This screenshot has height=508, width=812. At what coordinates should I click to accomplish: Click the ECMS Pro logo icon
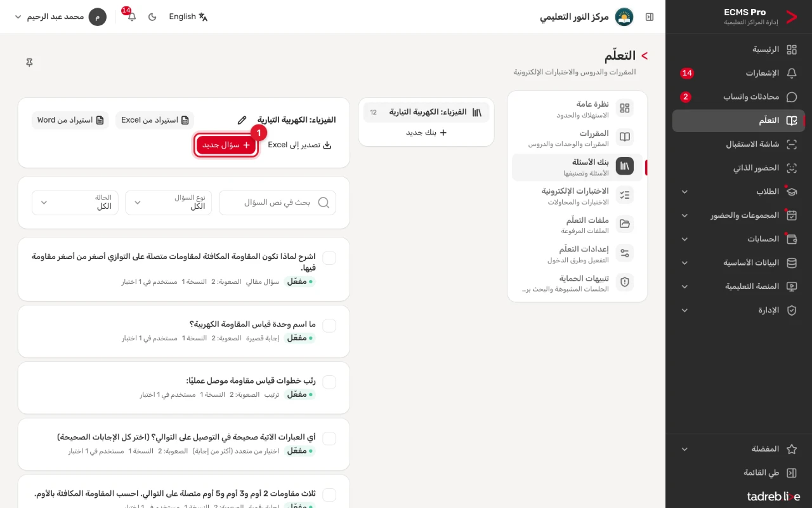tap(791, 17)
